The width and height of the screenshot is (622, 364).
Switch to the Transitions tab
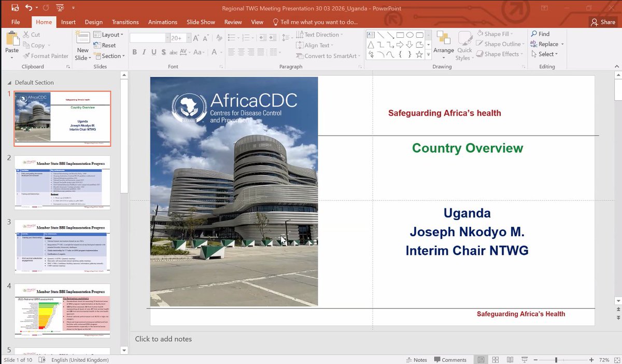(125, 22)
